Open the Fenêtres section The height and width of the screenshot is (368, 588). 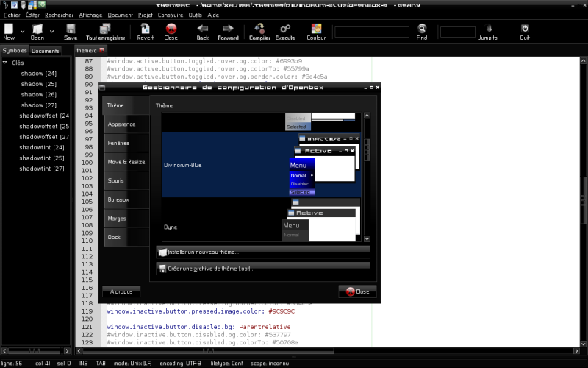pyautogui.click(x=126, y=143)
